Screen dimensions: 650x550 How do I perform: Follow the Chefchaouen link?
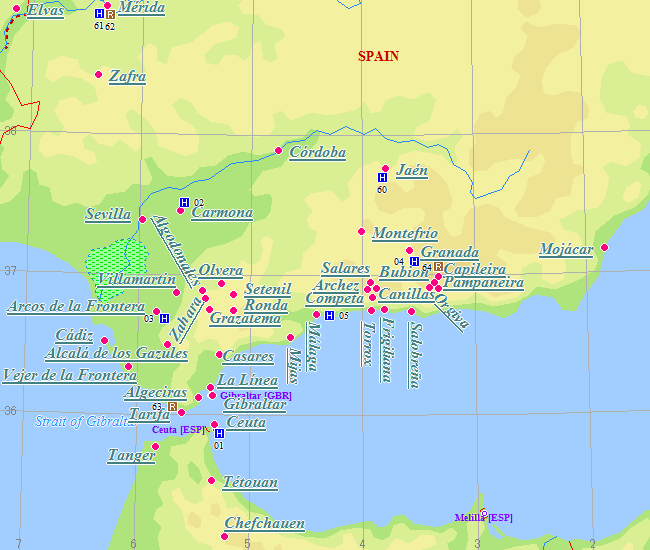[x=265, y=523]
